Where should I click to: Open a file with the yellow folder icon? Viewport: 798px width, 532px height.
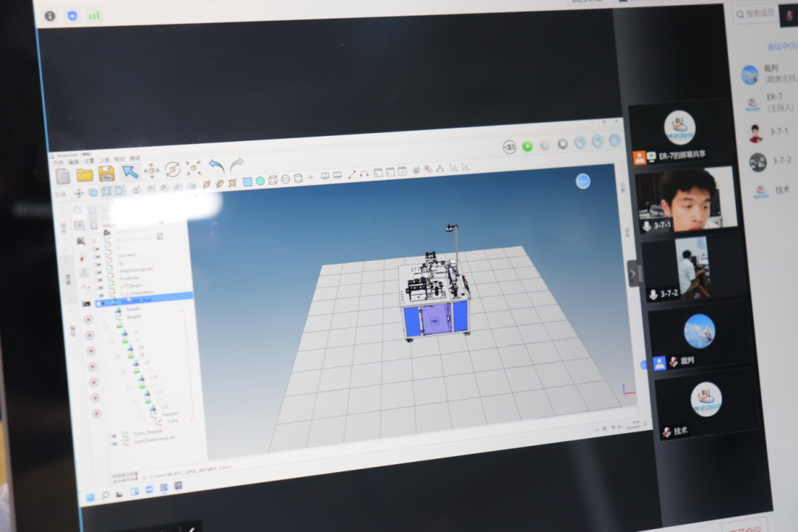tap(84, 175)
